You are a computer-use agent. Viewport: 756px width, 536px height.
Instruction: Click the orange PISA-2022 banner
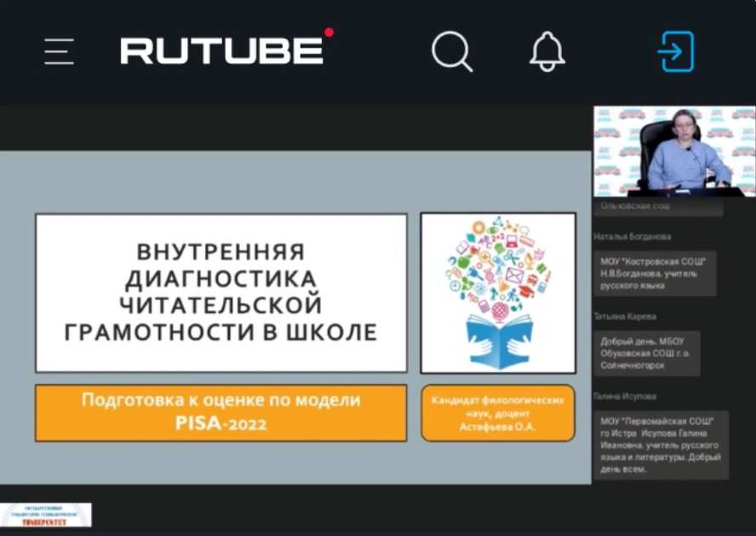tap(220, 412)
